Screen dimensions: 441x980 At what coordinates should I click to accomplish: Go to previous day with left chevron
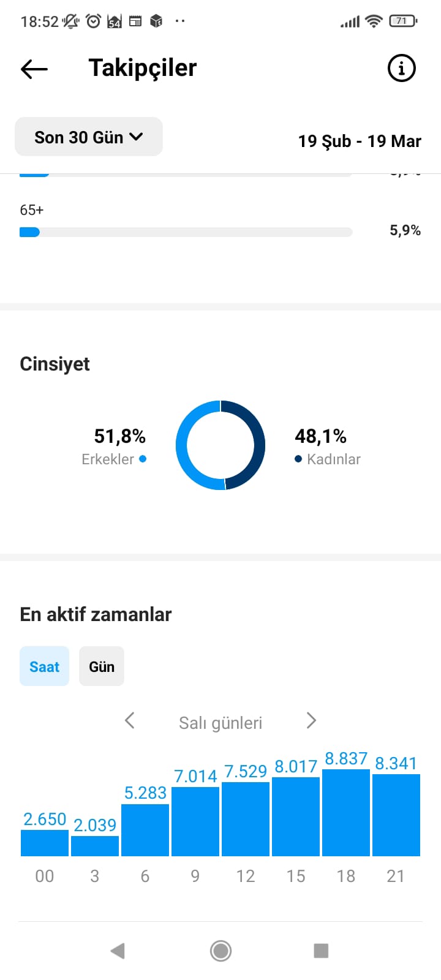(129, 720)
